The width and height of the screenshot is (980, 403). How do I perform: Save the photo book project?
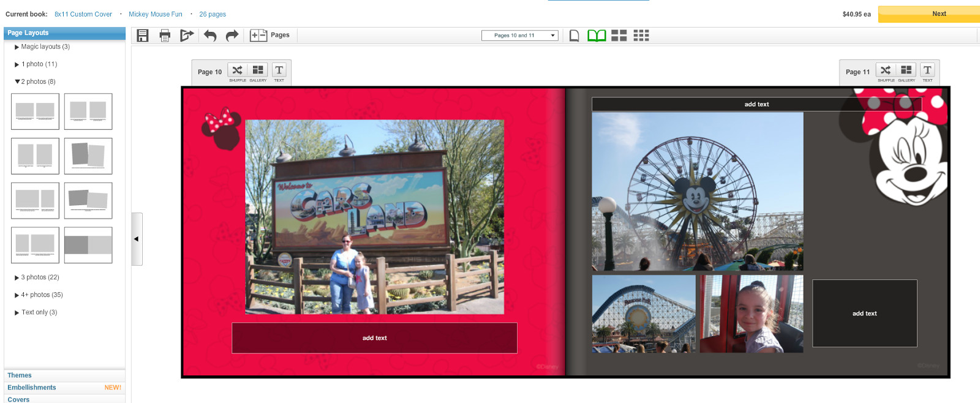(x=143, y=36)
